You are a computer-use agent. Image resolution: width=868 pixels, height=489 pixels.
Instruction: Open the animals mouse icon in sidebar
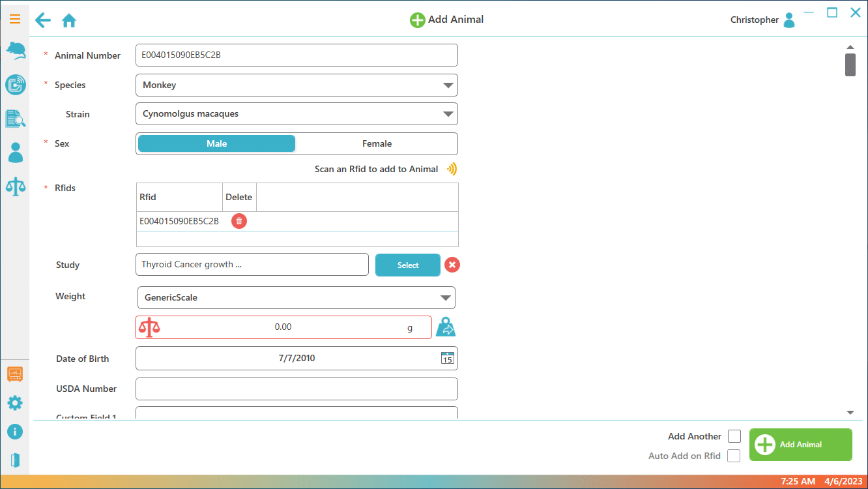pos(15,51)
